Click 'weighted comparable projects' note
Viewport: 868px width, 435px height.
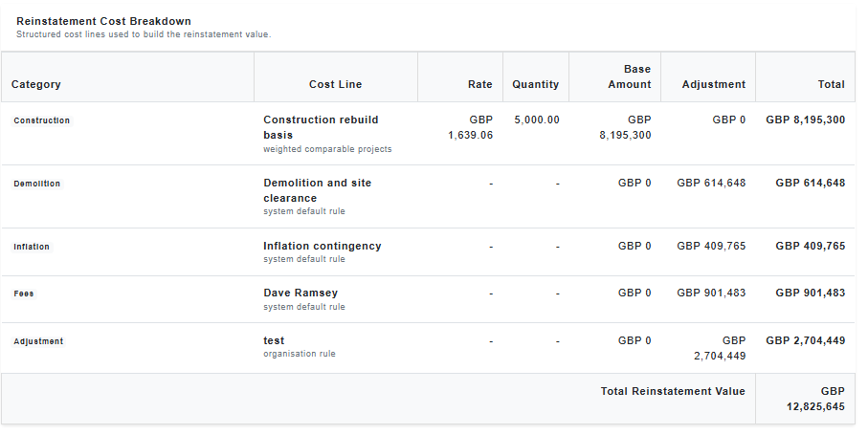pyautogui.click(x=327, y=149)
